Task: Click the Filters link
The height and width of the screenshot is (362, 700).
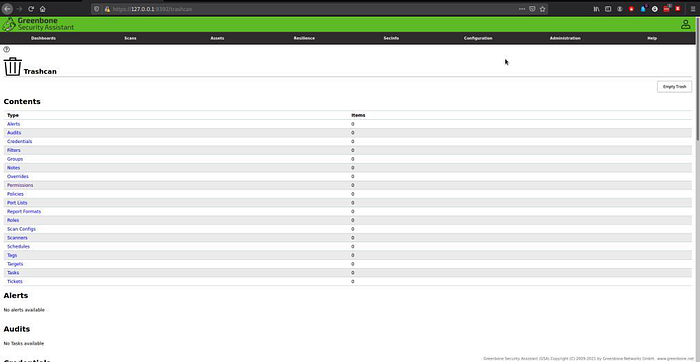Action: [14, 150]
